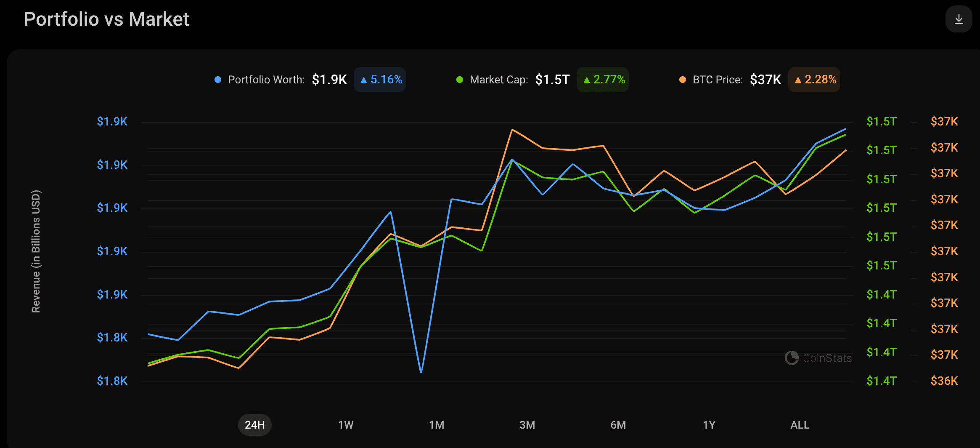
Task: Select the 1Y time range
Action: [709, 425]
